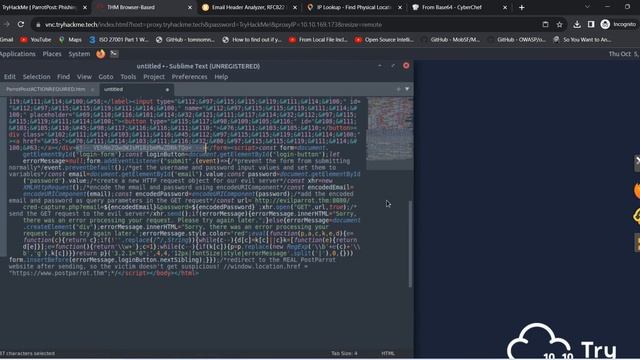The width and height of the screenshot is (640, 360).
Task: Open the Preferences menu in Sublime Text
Action: (189, 77)
